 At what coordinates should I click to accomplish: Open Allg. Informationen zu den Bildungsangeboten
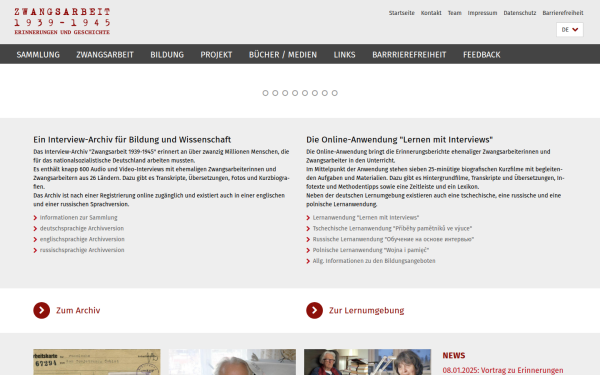374,261
